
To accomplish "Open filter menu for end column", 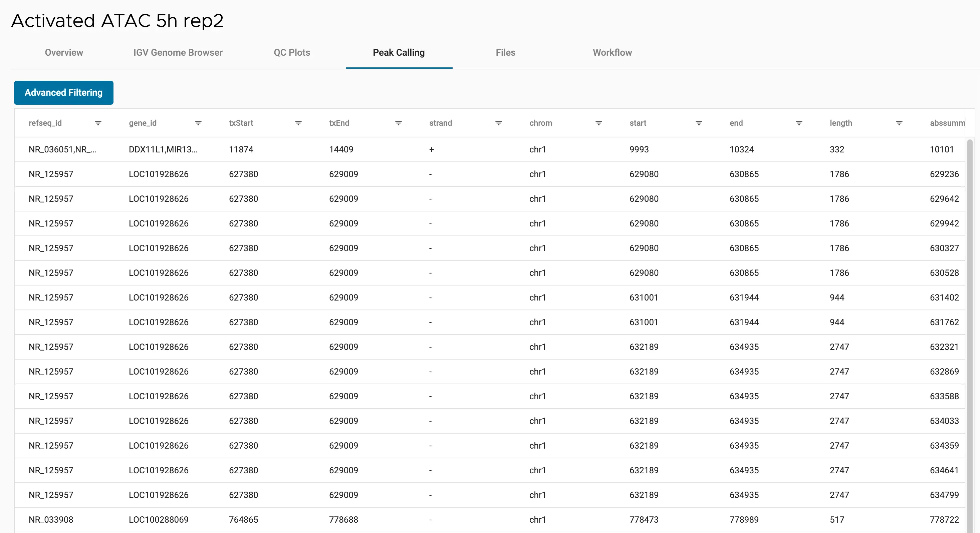I will [x=799, y=123].
